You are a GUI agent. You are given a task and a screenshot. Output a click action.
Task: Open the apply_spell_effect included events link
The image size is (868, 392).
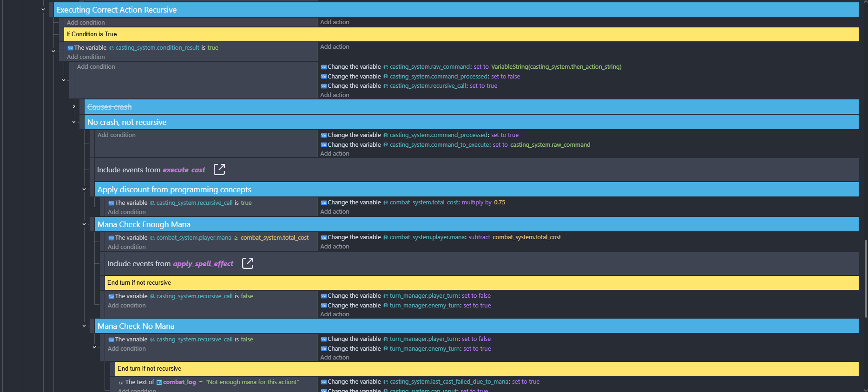(x=203, y=264)
